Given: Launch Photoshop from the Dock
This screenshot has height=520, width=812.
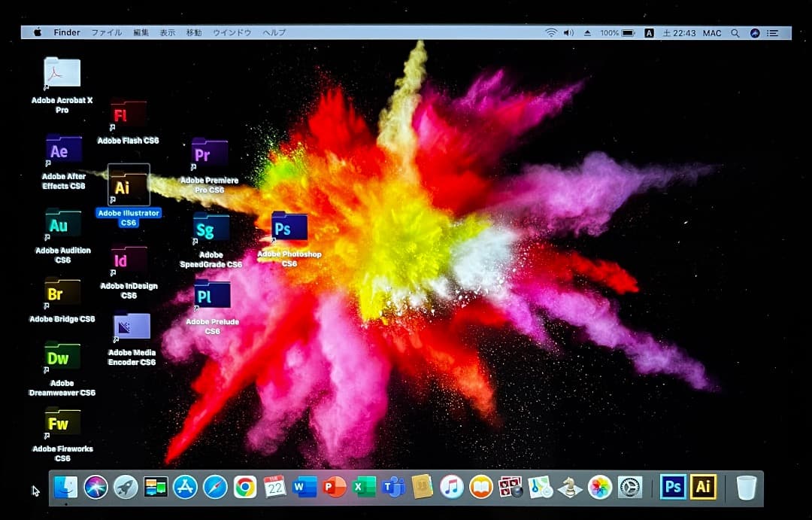Looking at the screenshot, I should click(x=673, y=487).
